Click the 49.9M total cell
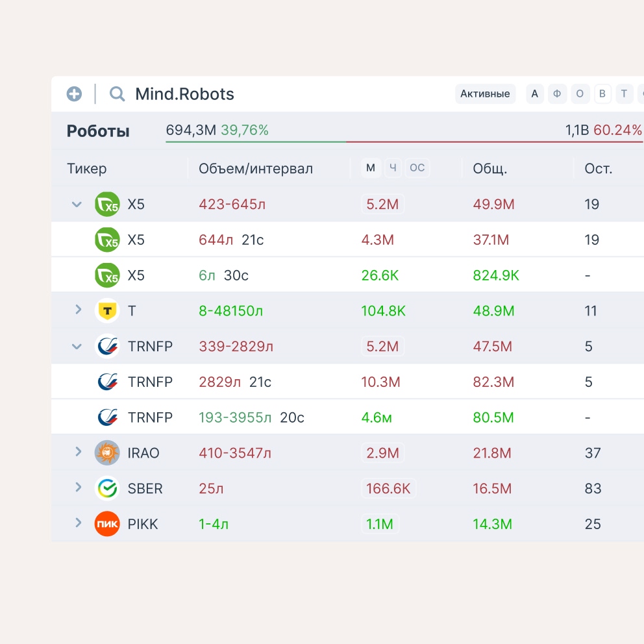 pyautogui.click(x=493, y=204)
